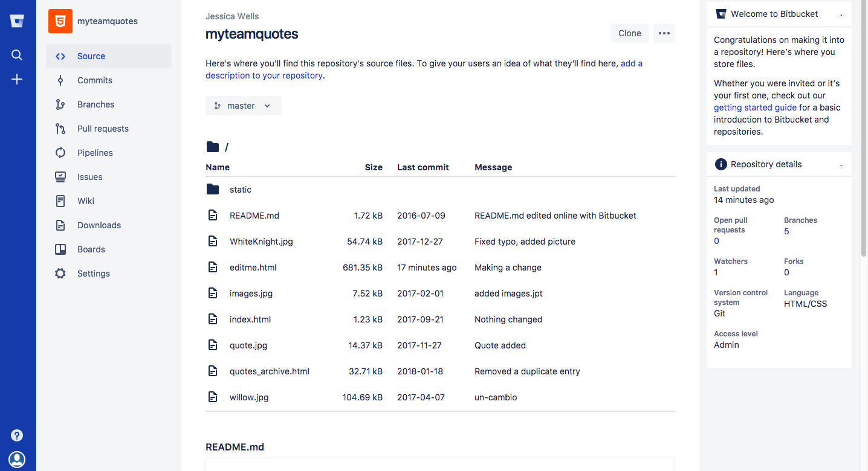
Task: Go to Source in the sidebar
Action: pyautogui.click(x=109, y=56)
